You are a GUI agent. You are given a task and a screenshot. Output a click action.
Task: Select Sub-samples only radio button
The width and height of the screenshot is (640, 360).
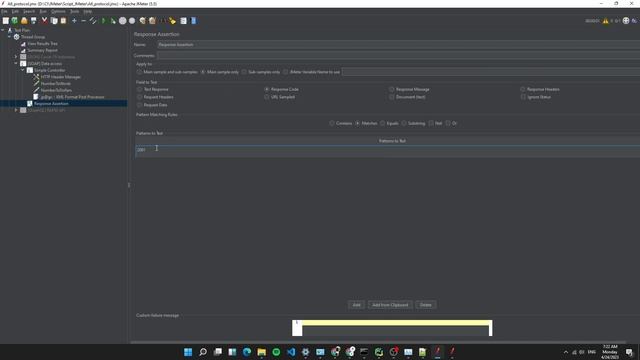point(244,72)
